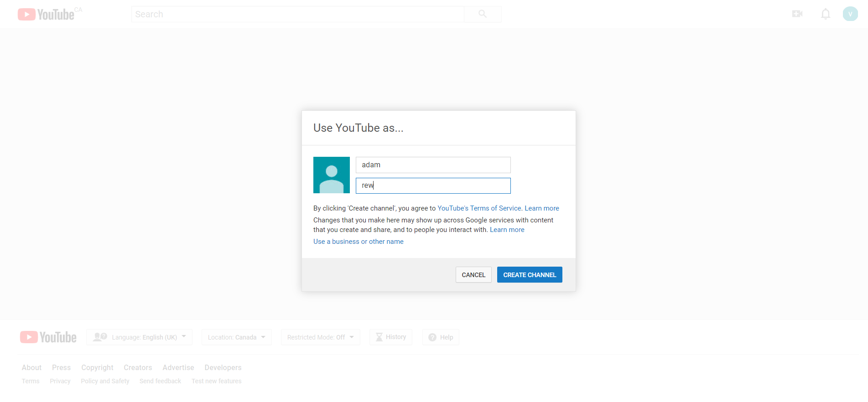Click Send feedback in footer
Viewport: 868px width, 402px height.
pyautogui.click(x=160, y=381)
